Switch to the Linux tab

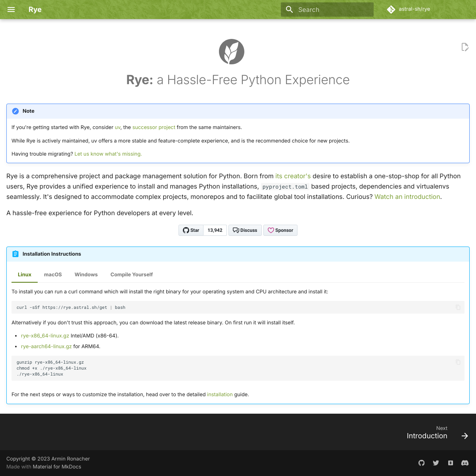(25, 275)
